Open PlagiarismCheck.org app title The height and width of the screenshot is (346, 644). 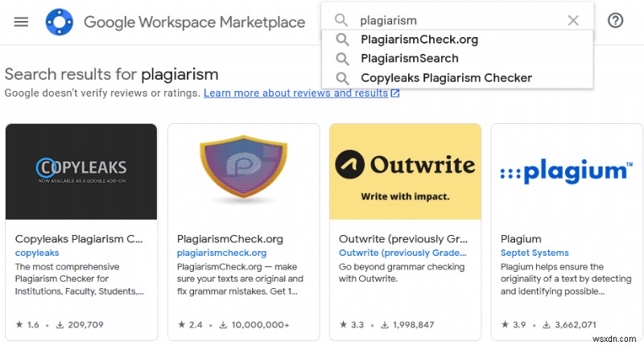click(x=230, y=239)
